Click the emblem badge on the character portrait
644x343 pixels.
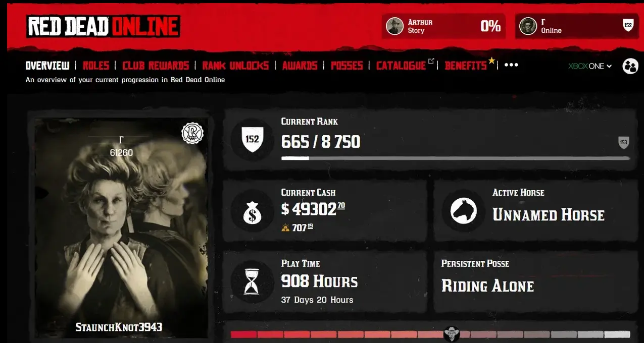192,133
